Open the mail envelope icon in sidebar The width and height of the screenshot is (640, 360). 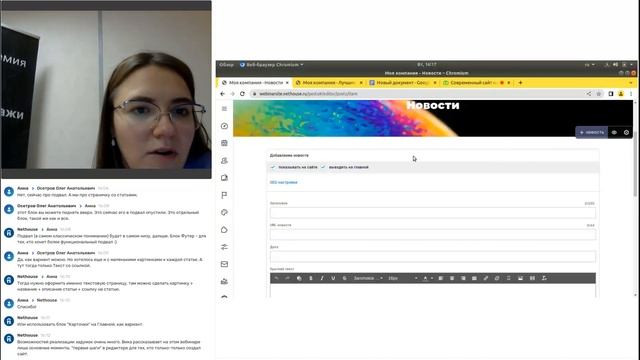pos(224,264)
